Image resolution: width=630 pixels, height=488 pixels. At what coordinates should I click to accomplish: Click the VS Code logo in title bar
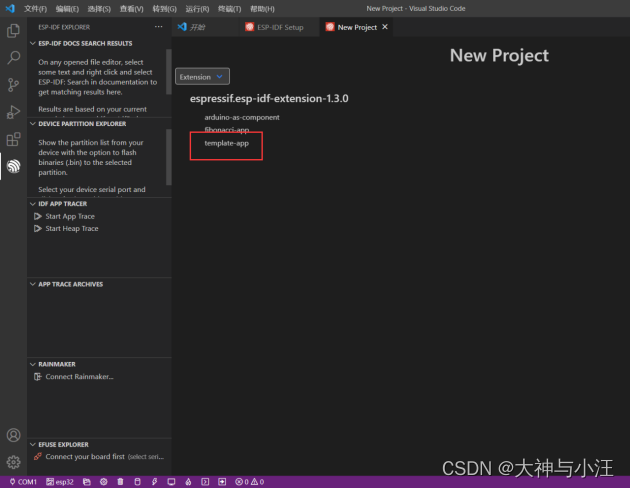pos(10,8)
